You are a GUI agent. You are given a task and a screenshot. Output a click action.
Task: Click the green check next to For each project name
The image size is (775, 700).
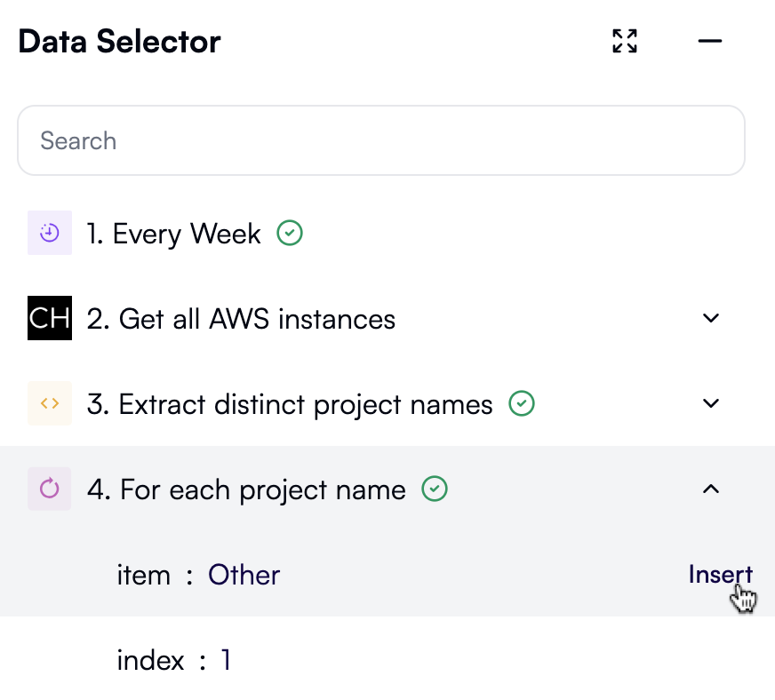click(x=435, y=489)
